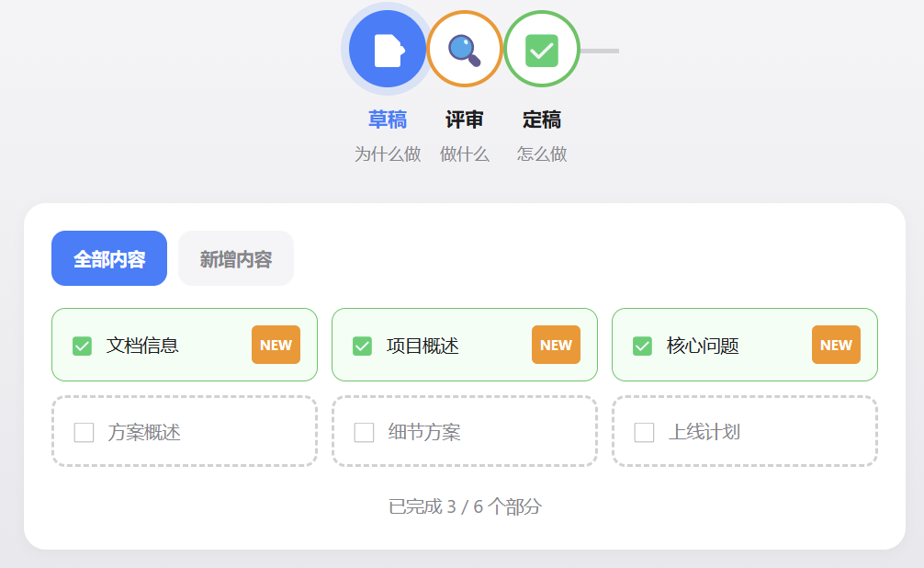Image resolution: width=924 pixels, height=568 pixels.
Task: Click the 已完成 3 / 6 个部分 progress text
Action: click(465, 506)
